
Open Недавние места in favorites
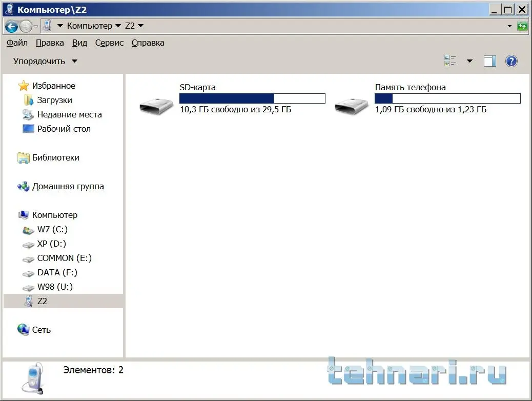70,114
